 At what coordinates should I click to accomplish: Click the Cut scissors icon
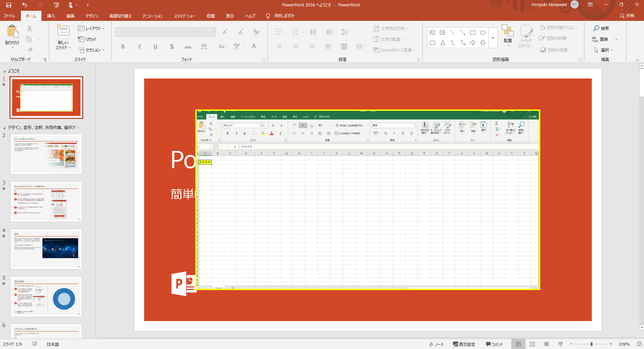[30, 29]
